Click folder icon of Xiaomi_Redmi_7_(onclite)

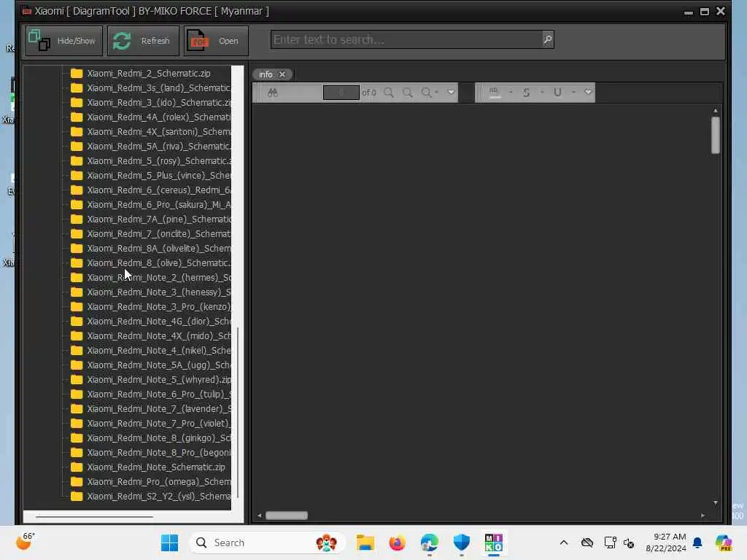[x=77, y=234]
